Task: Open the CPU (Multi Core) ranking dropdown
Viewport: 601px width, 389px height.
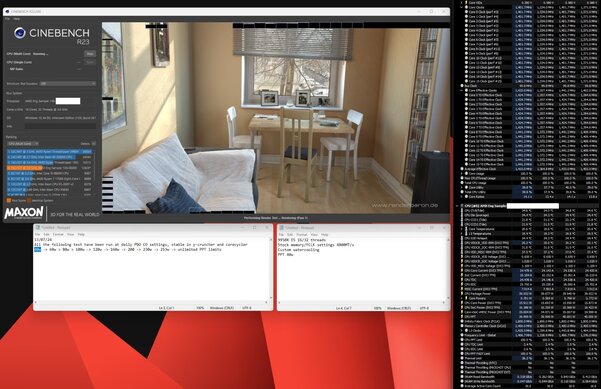Action: click(x=23, y=144)
